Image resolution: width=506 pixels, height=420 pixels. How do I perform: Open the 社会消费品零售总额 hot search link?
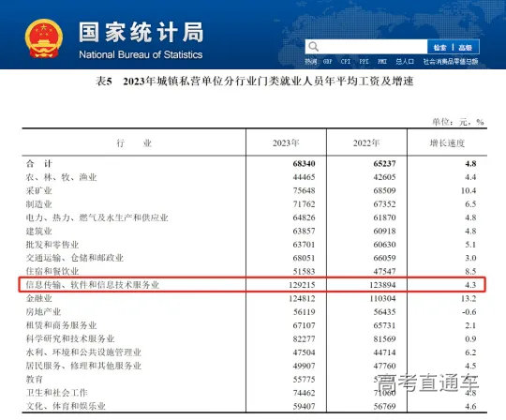click(451, 61)
